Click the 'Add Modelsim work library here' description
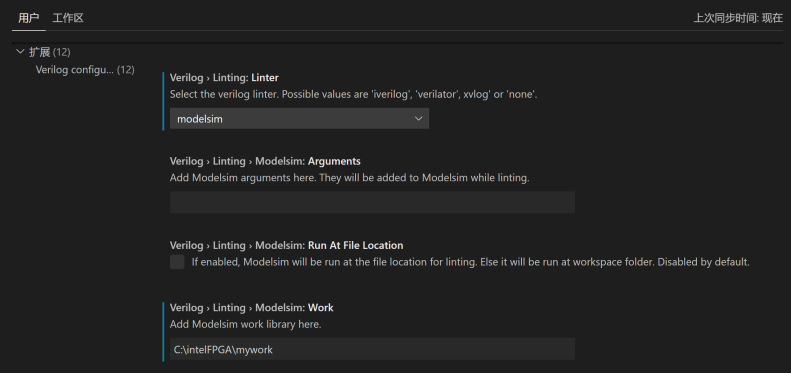The width and height of the screenshot is (791, 373). click(245, 324)
